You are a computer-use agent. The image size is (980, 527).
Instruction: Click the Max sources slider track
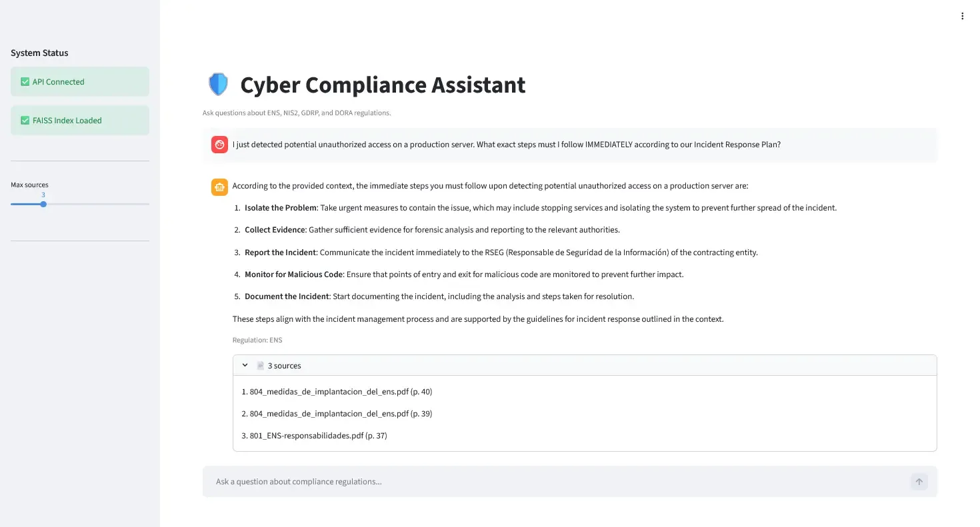[100, 204]
